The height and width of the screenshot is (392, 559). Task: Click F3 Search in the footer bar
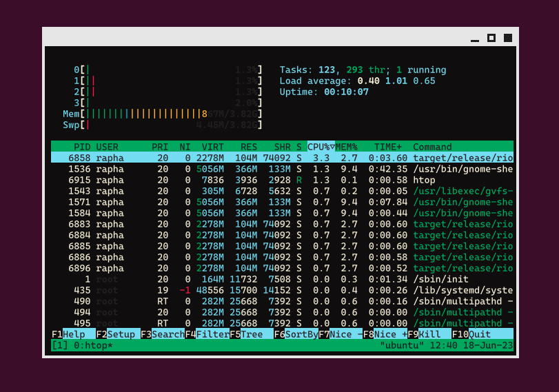point(163,334)
